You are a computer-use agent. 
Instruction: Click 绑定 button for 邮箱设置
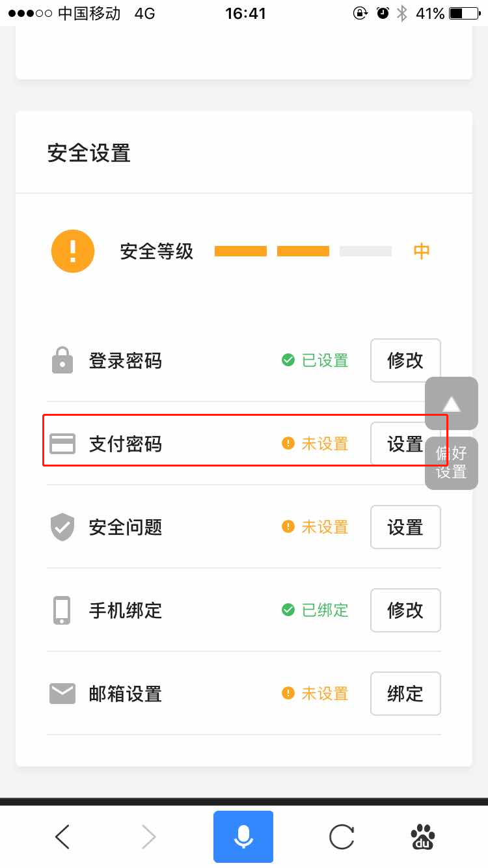pyautogui.click(x=405, y=694)
